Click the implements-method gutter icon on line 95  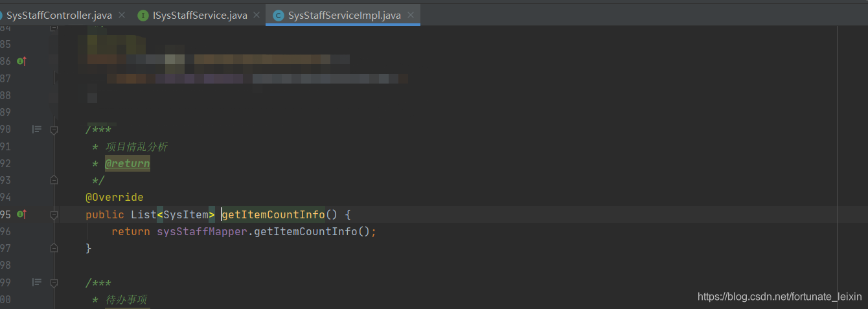pyautogui.click(x=21, y=214)
